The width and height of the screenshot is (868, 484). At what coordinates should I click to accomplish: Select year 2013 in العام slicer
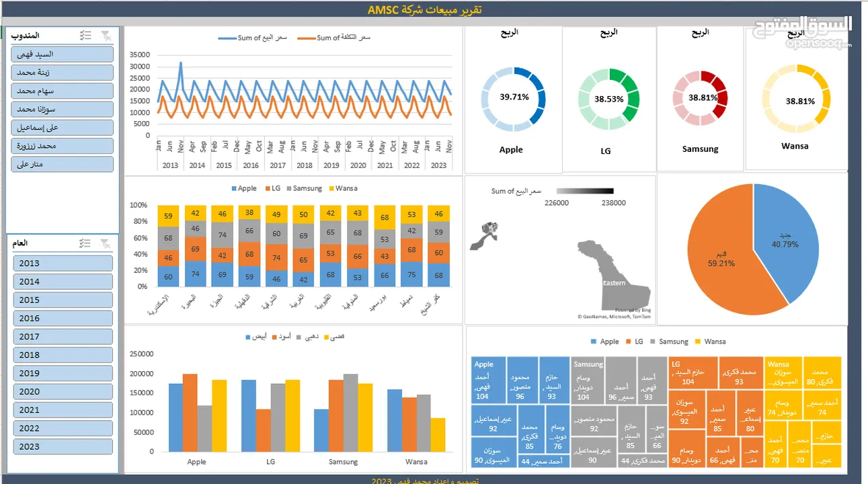point(63,264)
